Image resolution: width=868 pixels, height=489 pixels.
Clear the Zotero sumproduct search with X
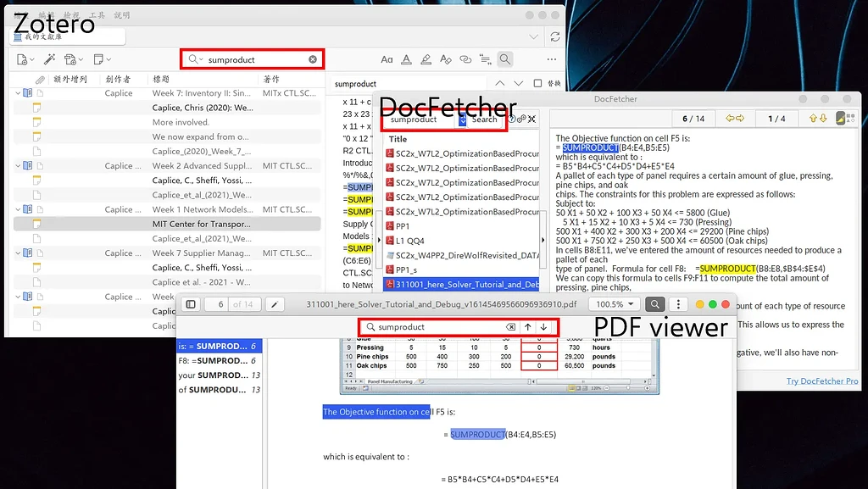pos(314,58)
